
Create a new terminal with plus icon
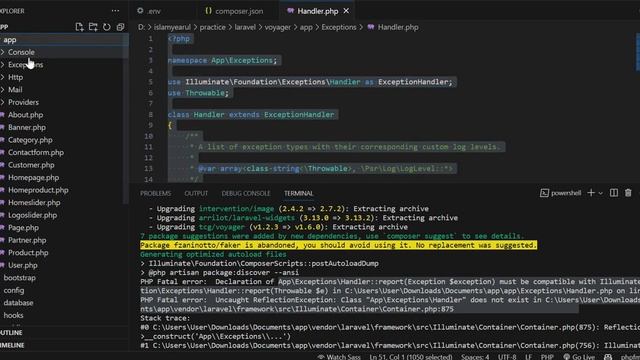tap(591, 193)
